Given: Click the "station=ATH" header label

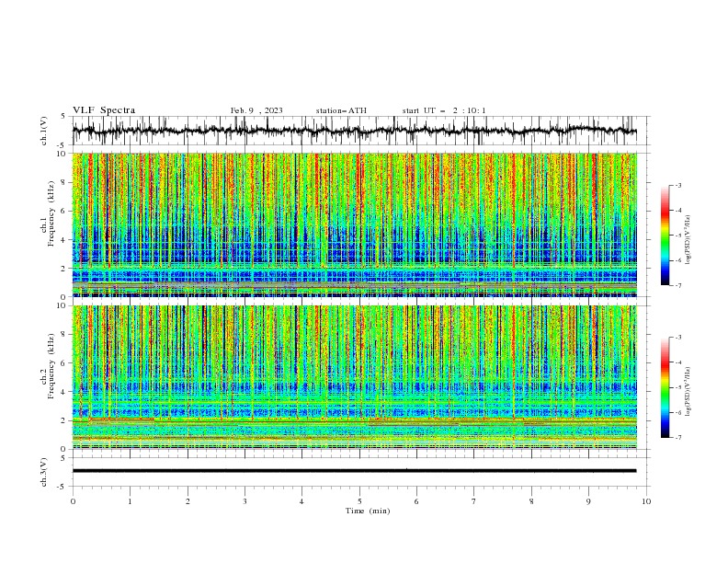Looking at the screenshot, I should click(x=341, y=110).
